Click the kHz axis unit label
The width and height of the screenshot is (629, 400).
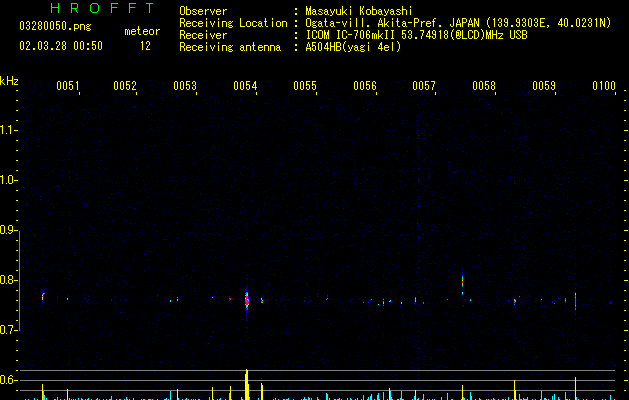click(x=9, y=81)
